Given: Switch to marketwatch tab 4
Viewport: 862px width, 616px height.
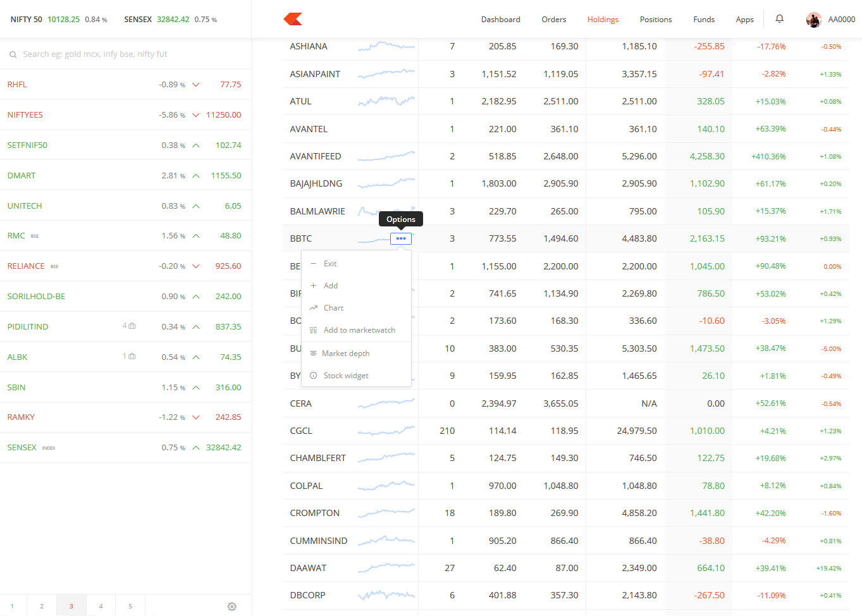Looking at the screenshot, I should click(101, 606).
